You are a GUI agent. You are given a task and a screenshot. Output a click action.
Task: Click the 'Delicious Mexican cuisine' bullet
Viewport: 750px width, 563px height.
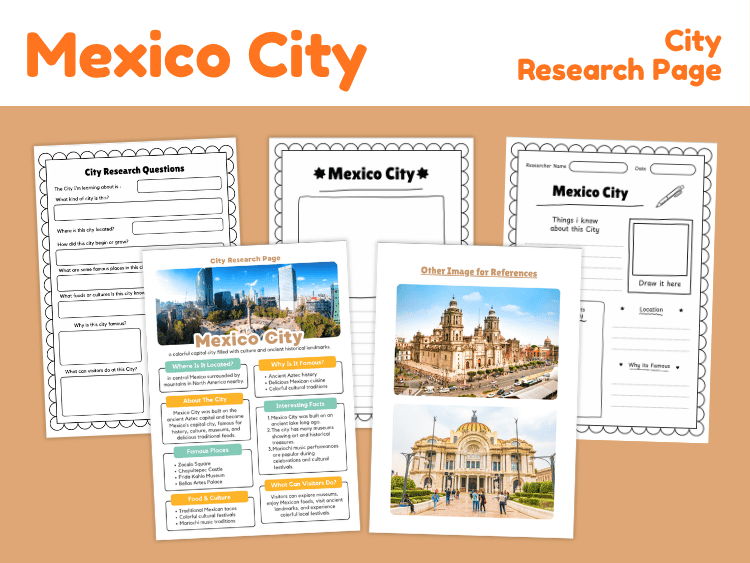pos(296,382)
